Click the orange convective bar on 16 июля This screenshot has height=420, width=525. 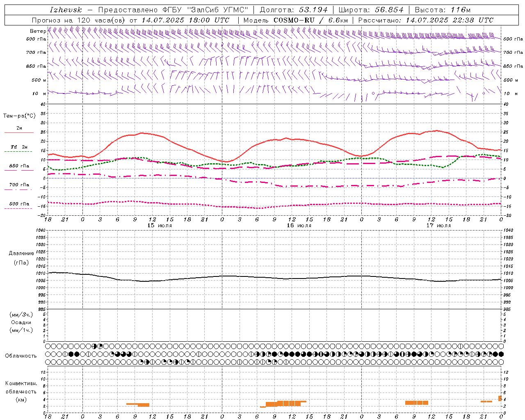click(283, 404)
